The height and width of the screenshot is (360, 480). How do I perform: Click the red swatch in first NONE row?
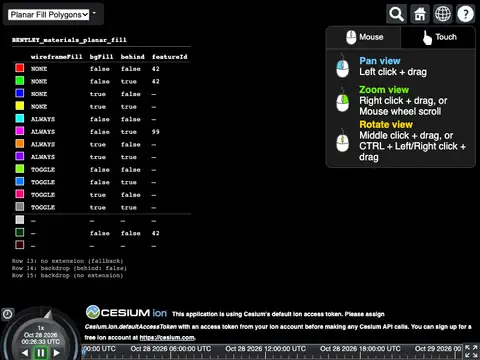click(20, 68)
